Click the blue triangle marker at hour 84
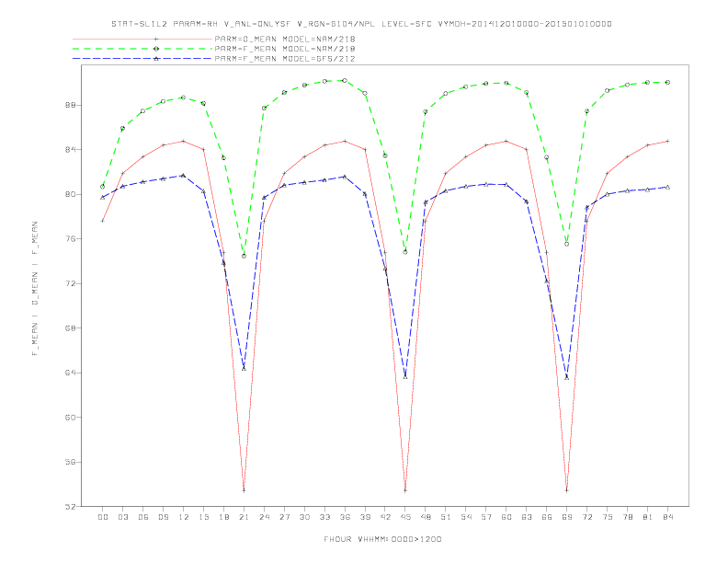 point(667,187)
